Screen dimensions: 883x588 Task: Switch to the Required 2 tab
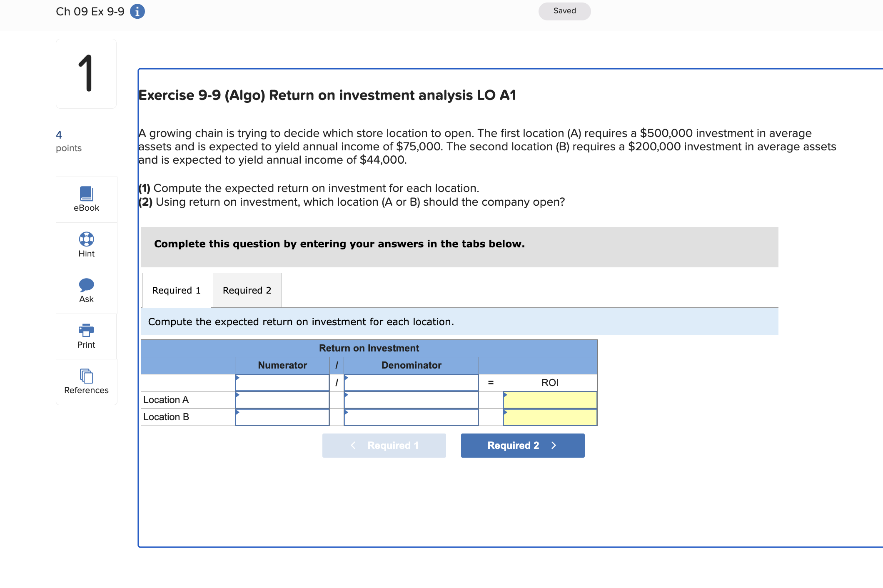[x=247, y=290]
